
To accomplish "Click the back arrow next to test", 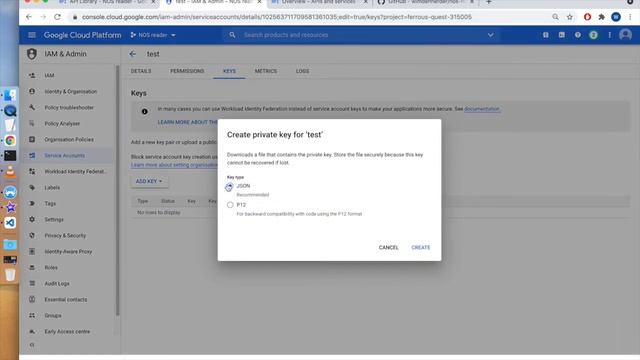I will click(133, 54).
